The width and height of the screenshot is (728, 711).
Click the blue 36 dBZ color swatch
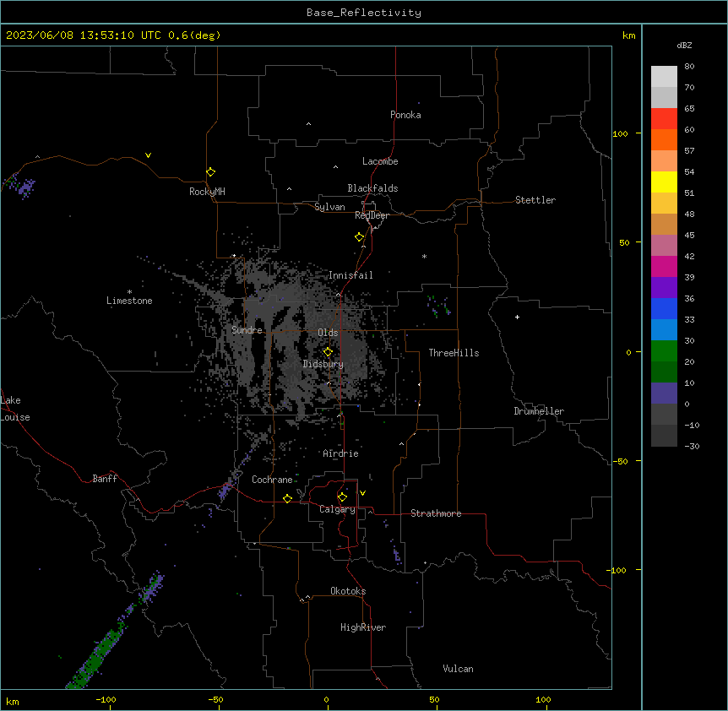click(664, 308)
